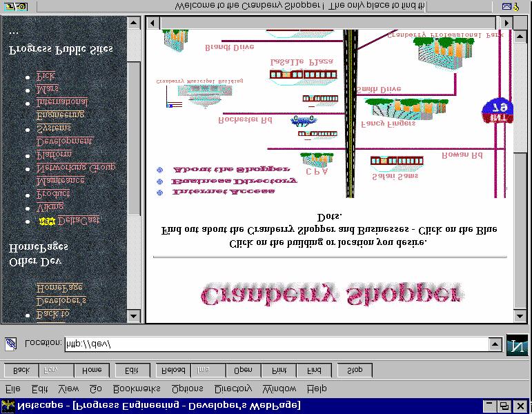Click the security key status icon

click(16, 6)
